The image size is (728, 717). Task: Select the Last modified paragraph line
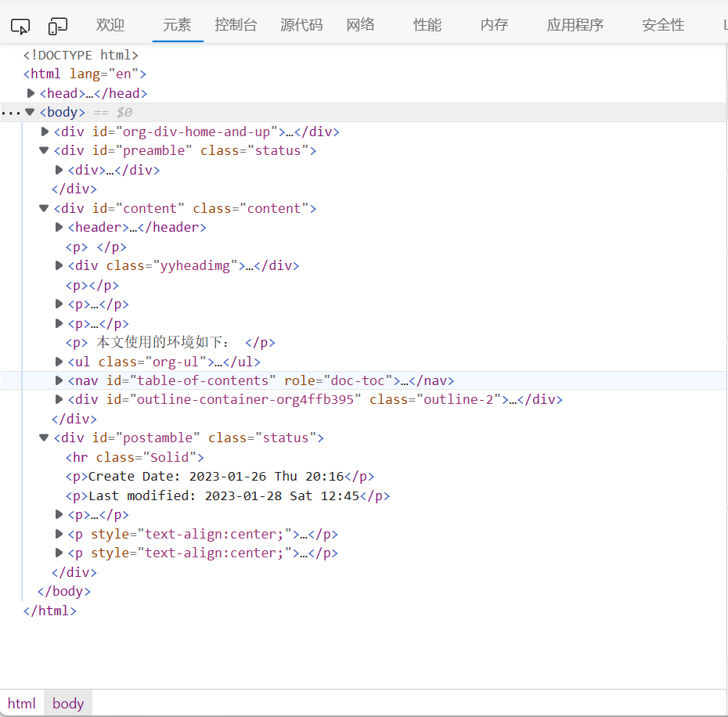(227, 495)
